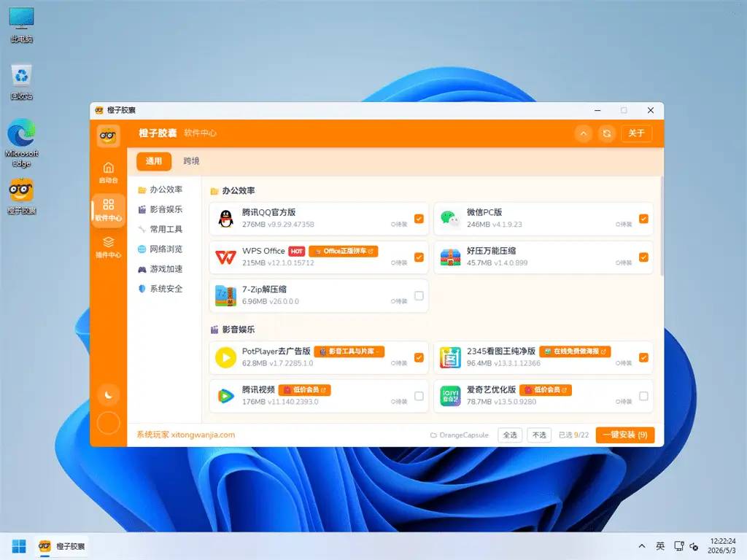Click the 英 input method indicator

point(659,546)
